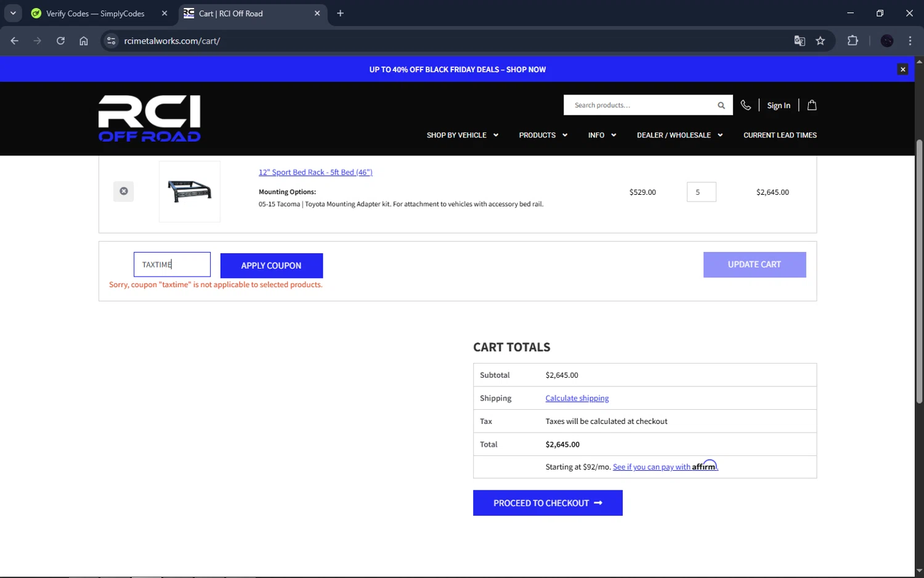Click the translate page icon
Viewport: 924px width, 578px height.
[x=800, y=41]
